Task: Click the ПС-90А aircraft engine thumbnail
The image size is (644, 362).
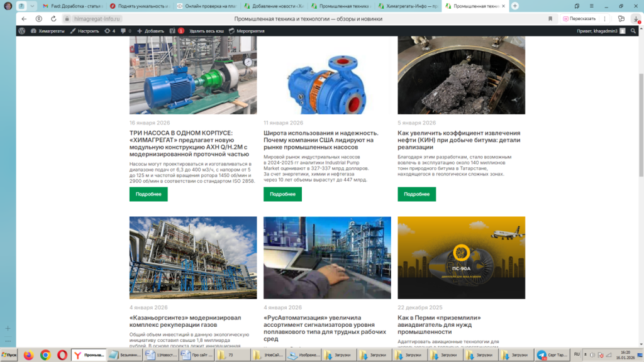Action: point(461,257)
